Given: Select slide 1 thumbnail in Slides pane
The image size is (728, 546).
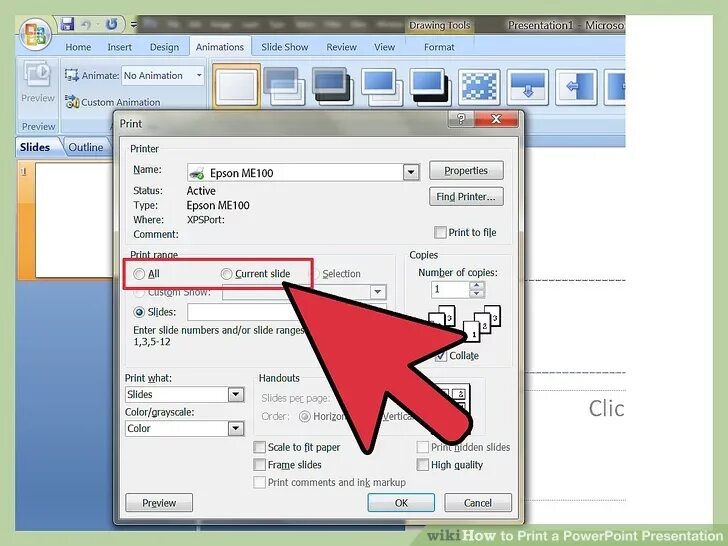Looking at the screenshot, I should 74,220.
